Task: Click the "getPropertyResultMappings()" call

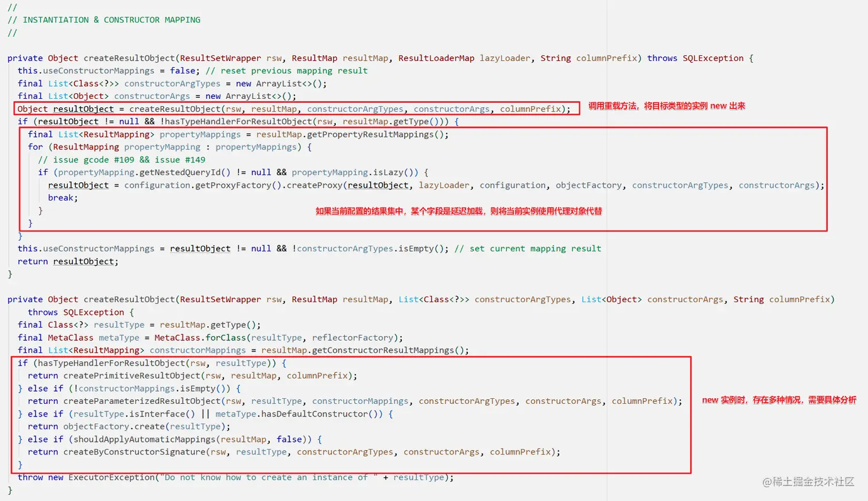Action: point(375,134)
